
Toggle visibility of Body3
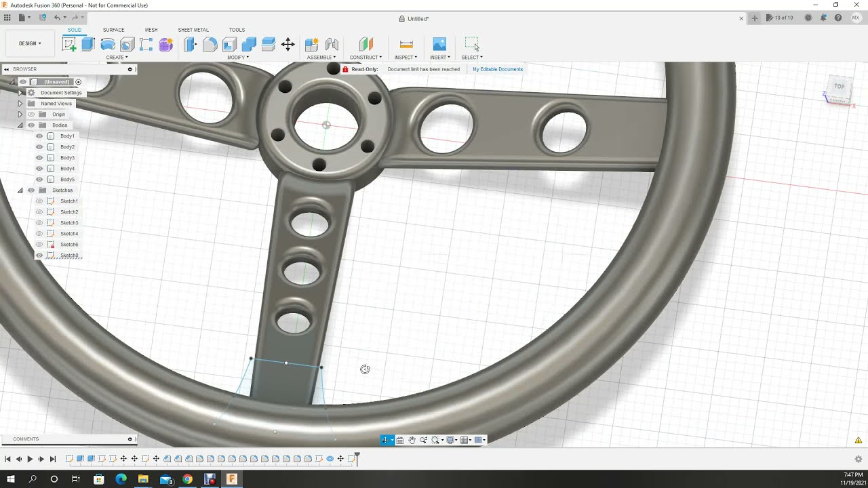point(39,158)
